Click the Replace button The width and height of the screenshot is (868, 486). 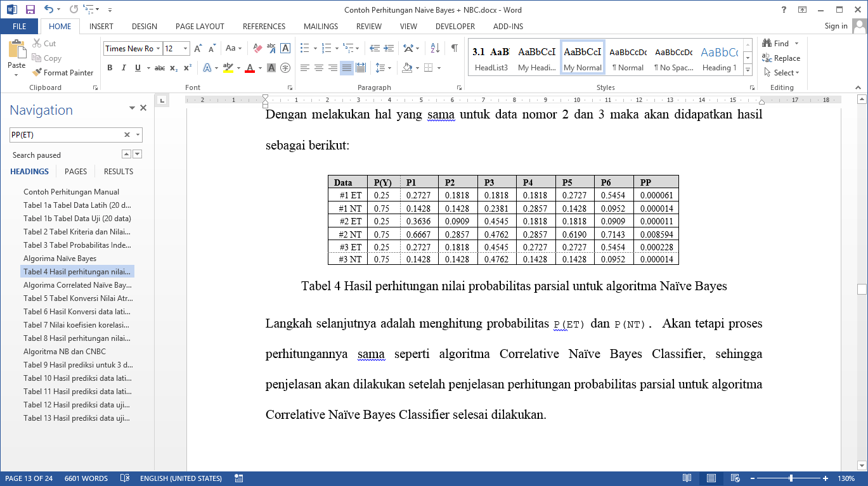[x=781, y=58]
